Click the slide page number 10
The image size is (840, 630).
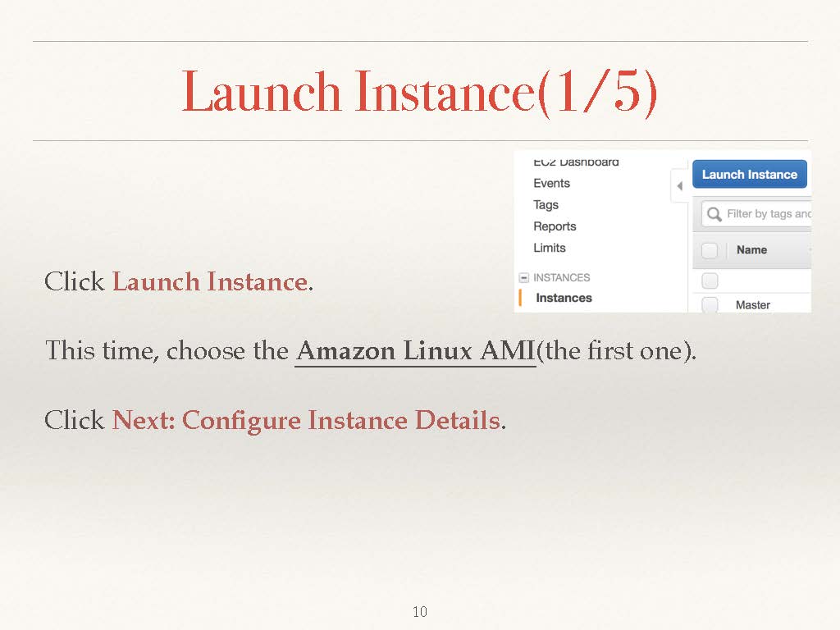coord(419,611)
